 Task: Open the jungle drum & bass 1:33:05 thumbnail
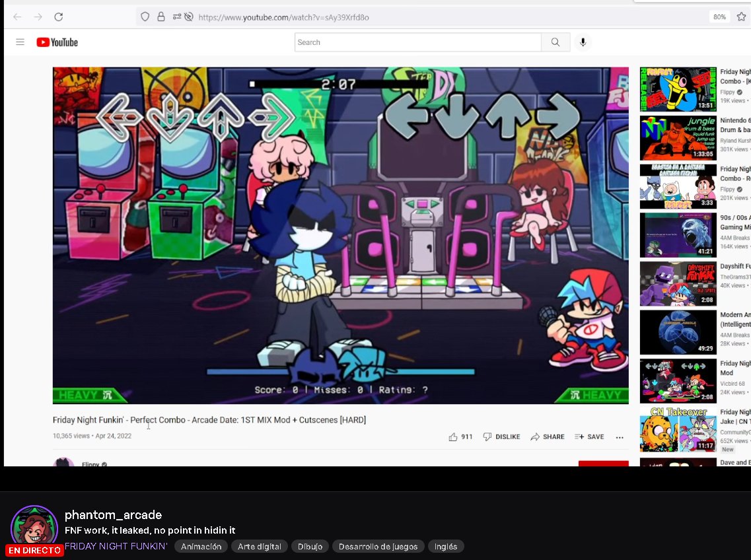678,138
